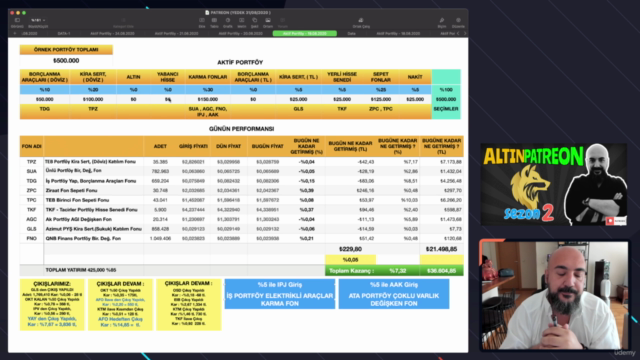Select the QNB Finans Portföy fund row
This screenshot has height=360, width=640.
click(241, 238)
